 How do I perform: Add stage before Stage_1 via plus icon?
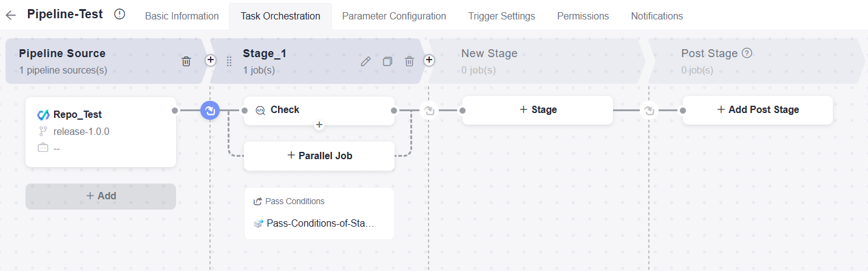coord(211,60)
